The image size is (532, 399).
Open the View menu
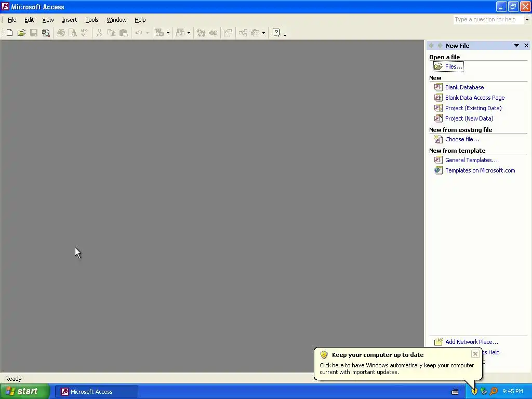(48, 20)
